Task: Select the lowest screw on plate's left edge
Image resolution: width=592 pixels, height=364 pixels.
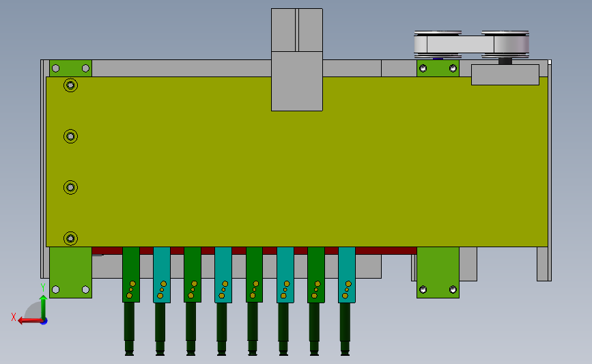Action: tap(70, 238)
